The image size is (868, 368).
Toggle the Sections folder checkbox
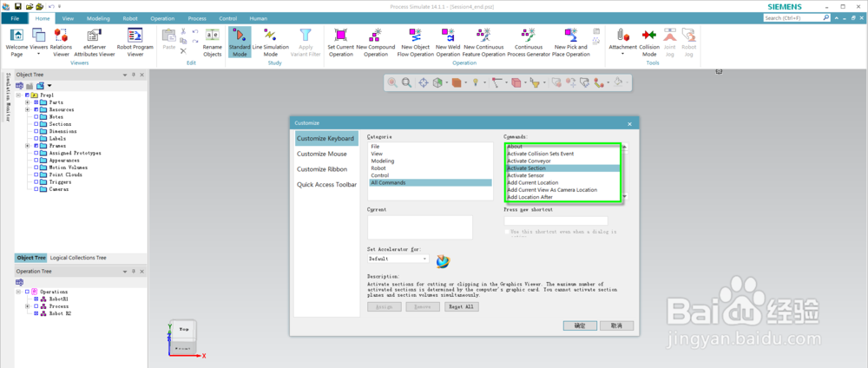36,124
